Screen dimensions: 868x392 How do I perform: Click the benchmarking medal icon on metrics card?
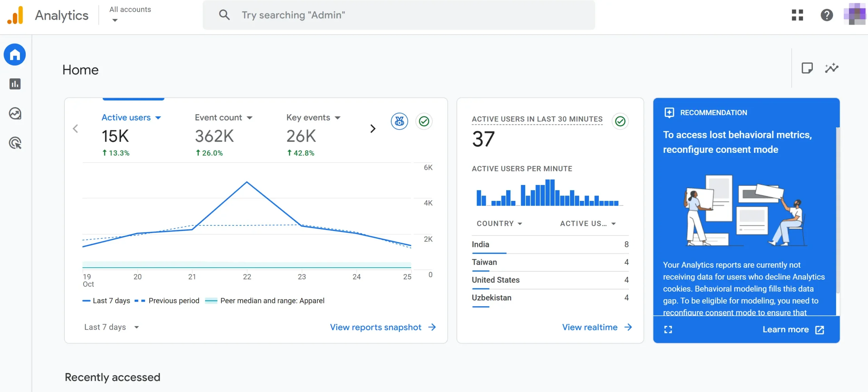point(399,121)
